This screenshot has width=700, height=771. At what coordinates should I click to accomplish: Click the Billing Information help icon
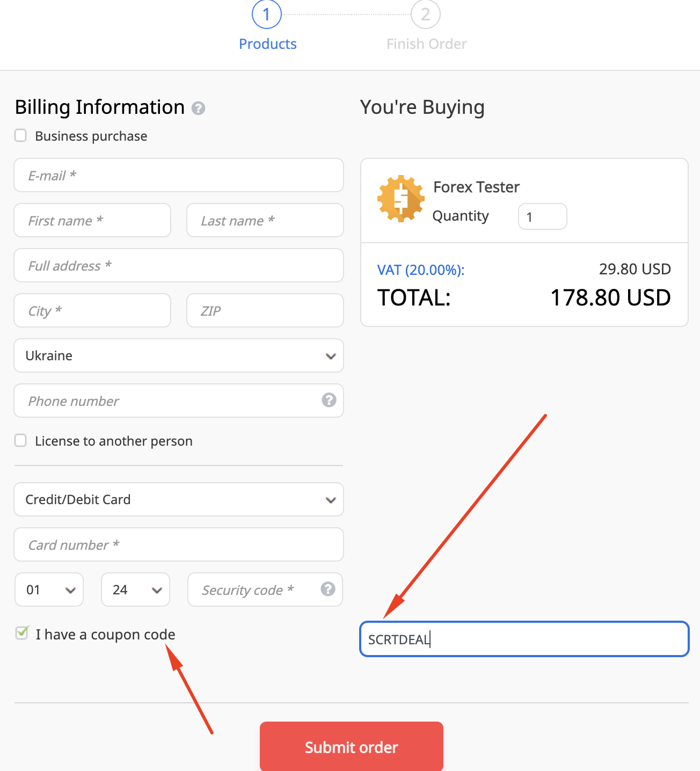coord(198,108)
